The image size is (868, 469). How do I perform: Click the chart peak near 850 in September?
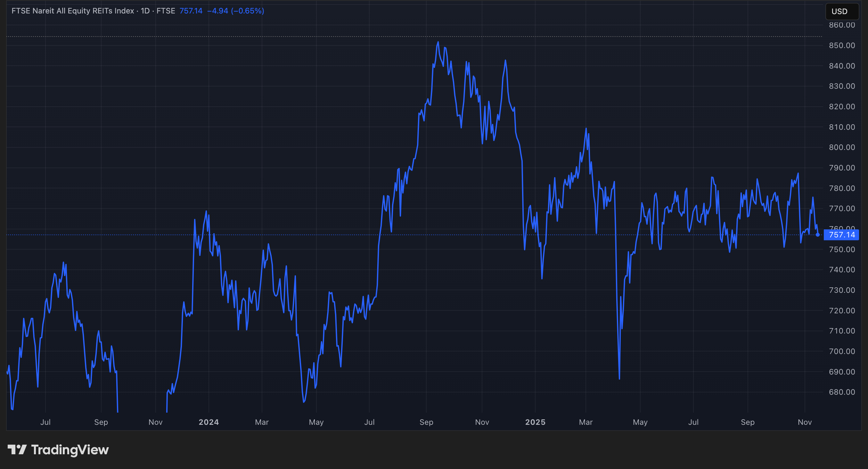[x=438, y=42]
